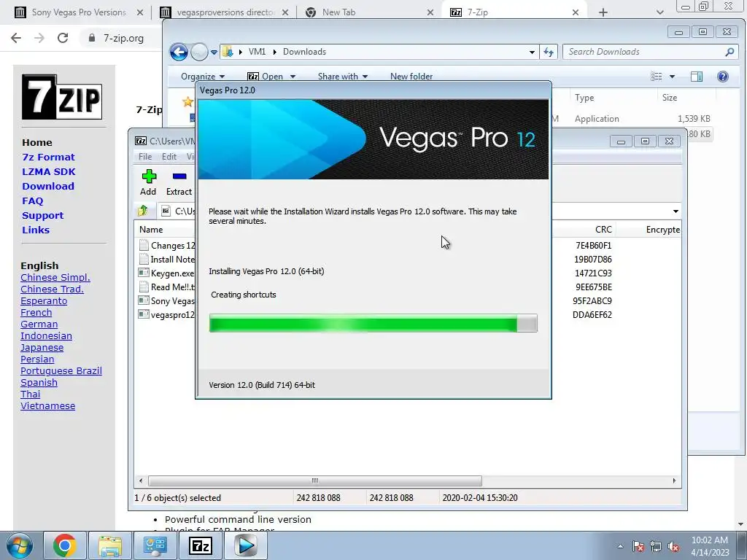Viewport: 747px width, 560px height.
Task: Go up one folder in 7-Zip
Action: 142,211
